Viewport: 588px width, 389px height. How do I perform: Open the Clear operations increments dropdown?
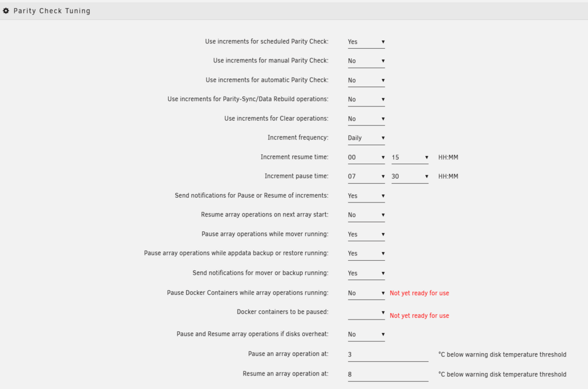point(366,119)
